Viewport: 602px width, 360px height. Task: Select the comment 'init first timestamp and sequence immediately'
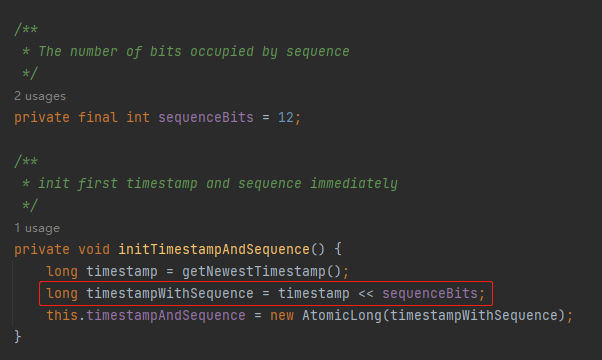[218, 183]
